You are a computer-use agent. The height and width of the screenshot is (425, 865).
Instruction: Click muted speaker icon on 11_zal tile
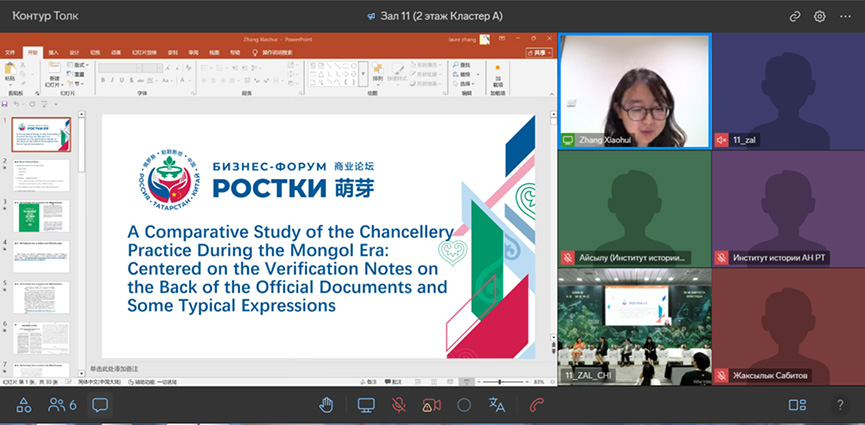tap(721, 140)
